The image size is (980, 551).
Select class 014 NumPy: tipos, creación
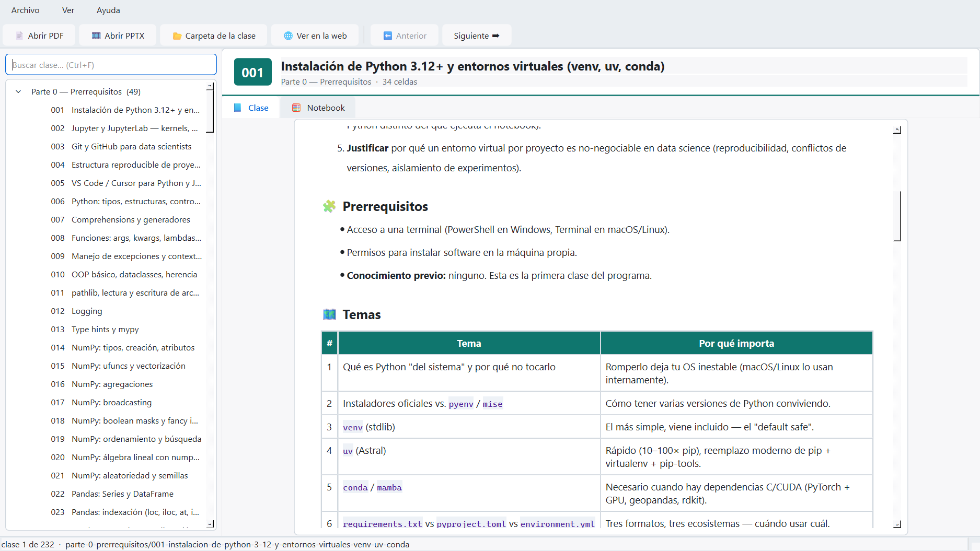pos(125,347)
